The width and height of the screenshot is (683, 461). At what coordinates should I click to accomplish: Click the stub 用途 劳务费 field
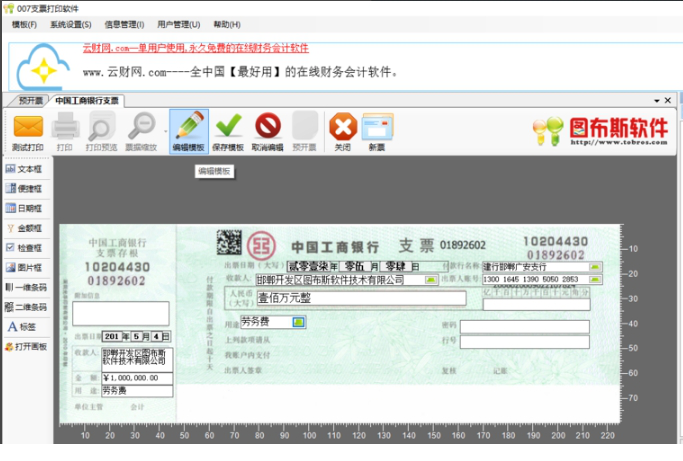pyautogui.click(x=137, y=391)
